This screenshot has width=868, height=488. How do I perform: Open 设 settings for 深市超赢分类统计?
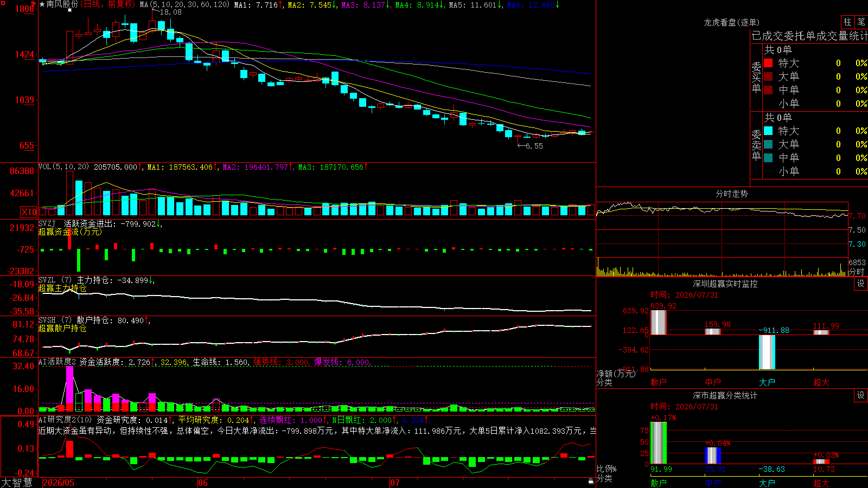[861, 395]
